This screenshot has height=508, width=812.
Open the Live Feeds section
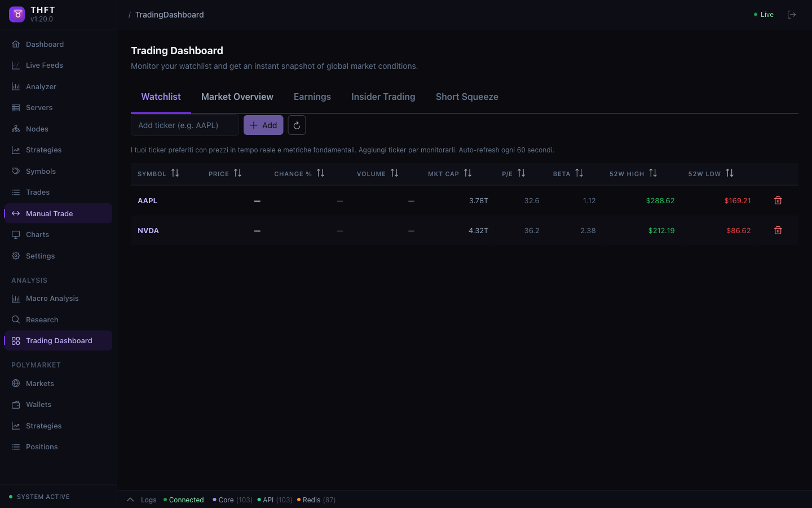(x=45, y=65)
